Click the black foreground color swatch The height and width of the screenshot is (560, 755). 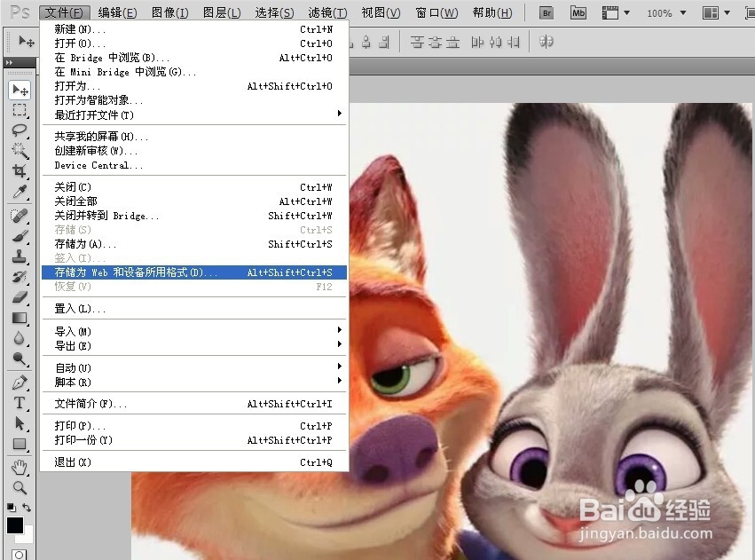coord(14,525)
